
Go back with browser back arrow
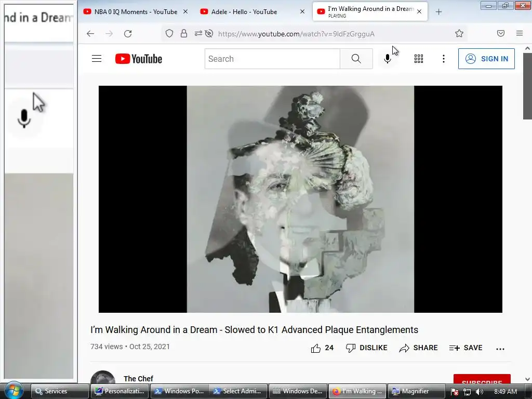click(90, 34)
